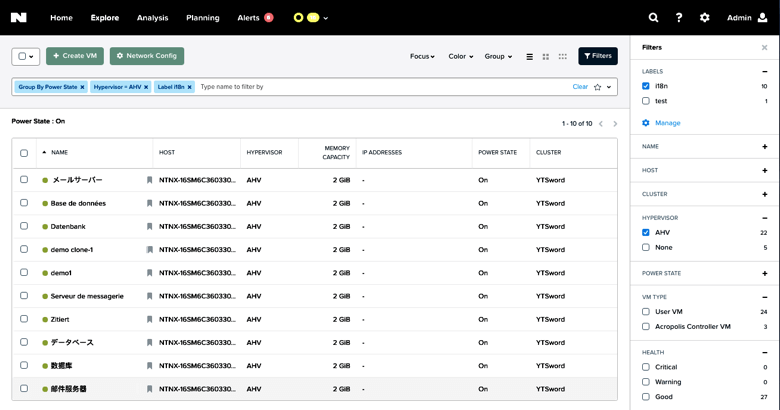Switch to list view layout icon
This screenshot has height=410, width=780.
[529, 57]
